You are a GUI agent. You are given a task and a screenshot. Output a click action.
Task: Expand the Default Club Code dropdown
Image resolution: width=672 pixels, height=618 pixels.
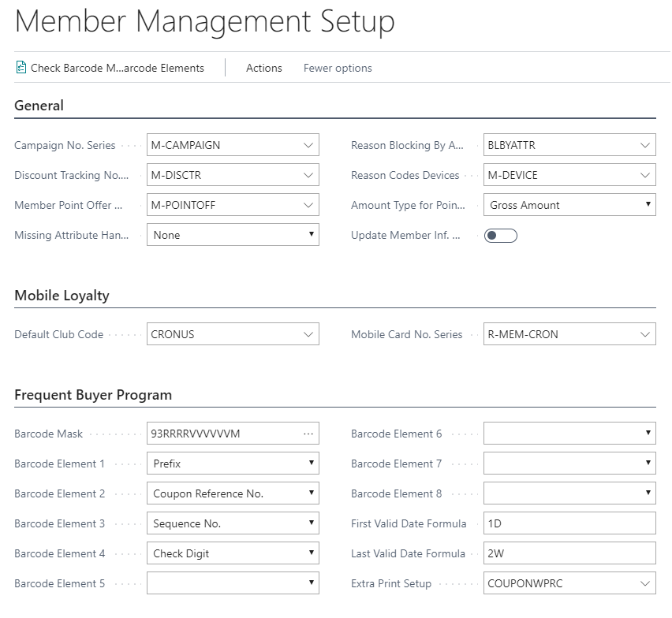pos(308,334)
